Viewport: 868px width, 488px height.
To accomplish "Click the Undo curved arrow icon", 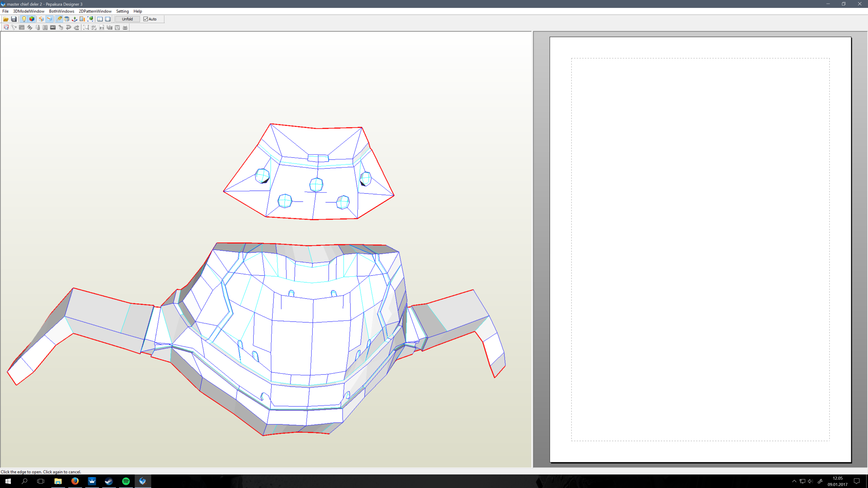I will (69, 28).
